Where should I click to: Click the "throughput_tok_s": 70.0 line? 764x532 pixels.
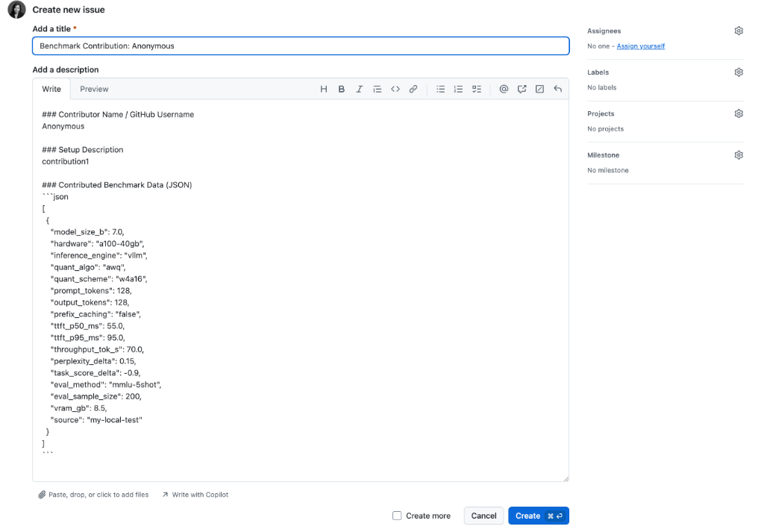[x=97, y=349]
